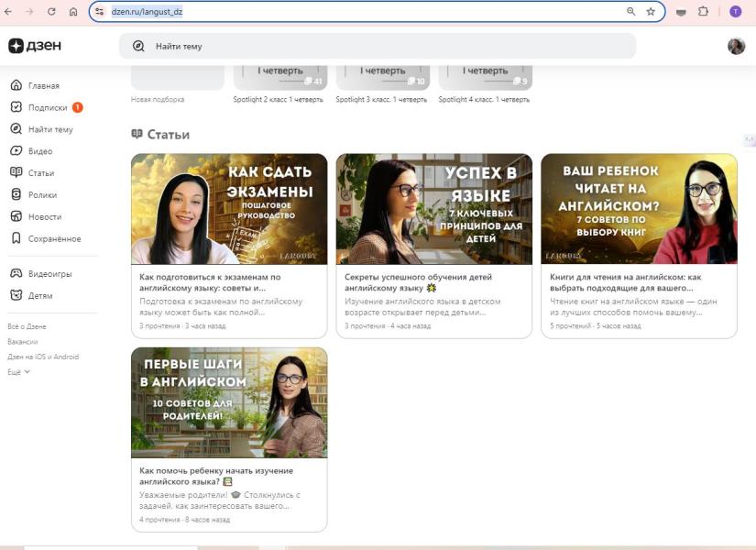This screenshot has height=550, width=756.
Task: Open the Успех в языке article thumbnail
Action: [434, 209]
